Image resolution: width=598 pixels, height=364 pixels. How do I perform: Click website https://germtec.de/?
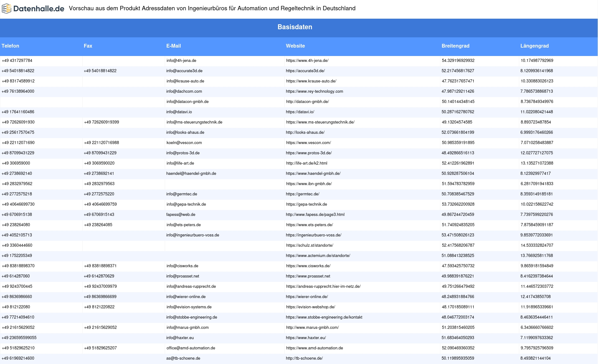tap(302, 194)
